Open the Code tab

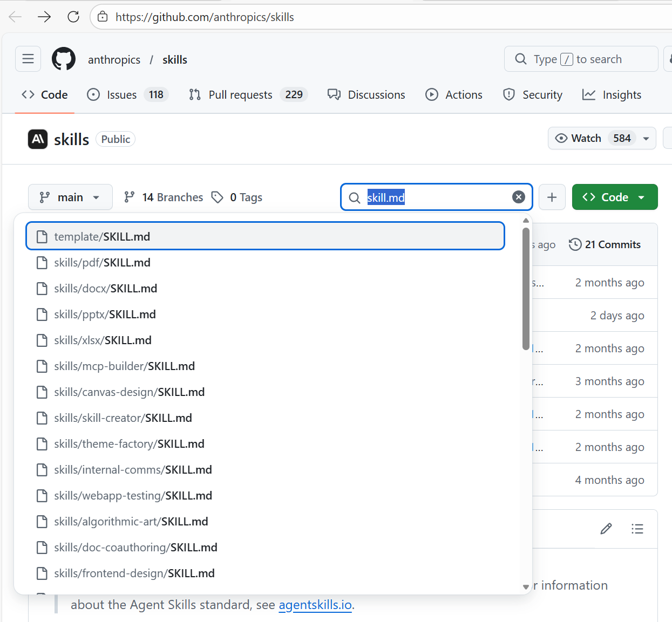[x=45, y=95]
